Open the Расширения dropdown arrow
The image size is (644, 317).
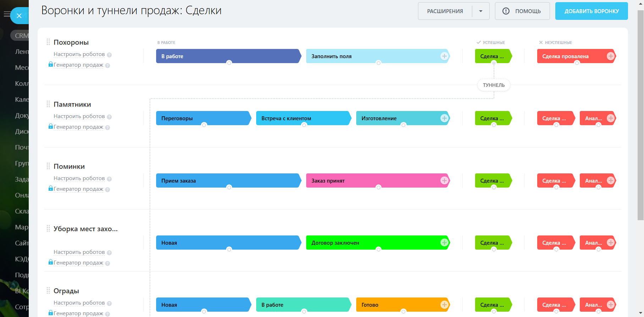coord(481,11)
